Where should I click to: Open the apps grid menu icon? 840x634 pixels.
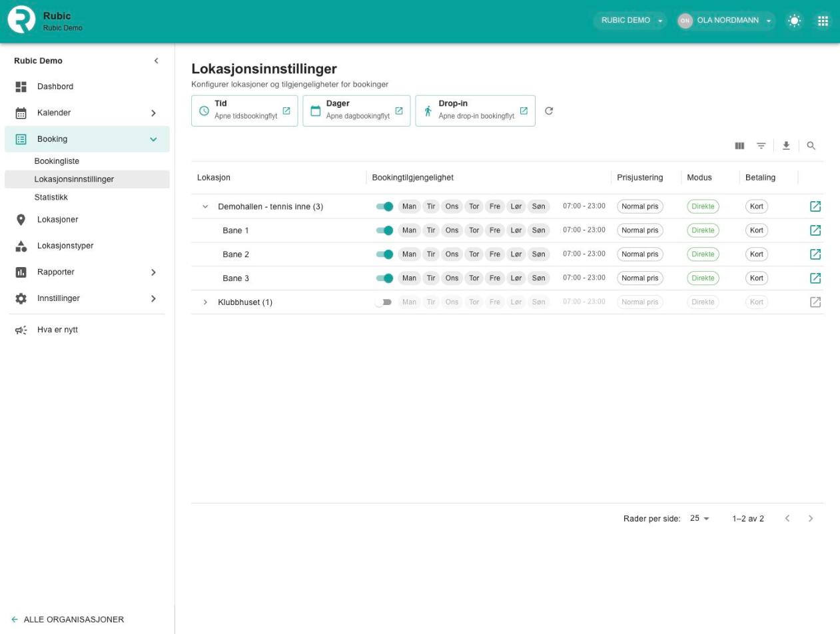click(823, 21)
